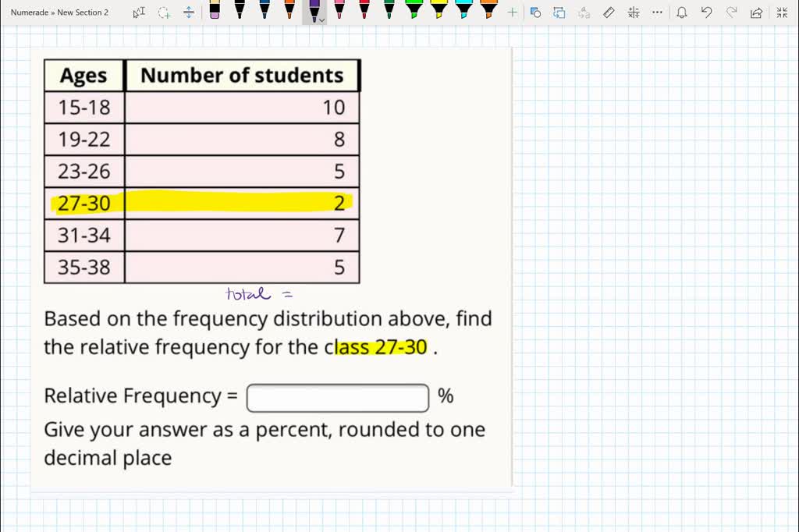The height and width of the screenshot is (532, 799).
Task: Open the purple pen's thickness dropdown
Action: (321, 19)
